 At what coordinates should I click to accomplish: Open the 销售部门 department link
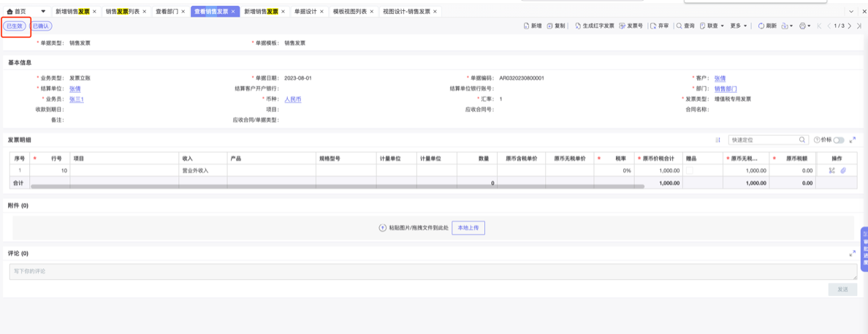pos(726,88)
